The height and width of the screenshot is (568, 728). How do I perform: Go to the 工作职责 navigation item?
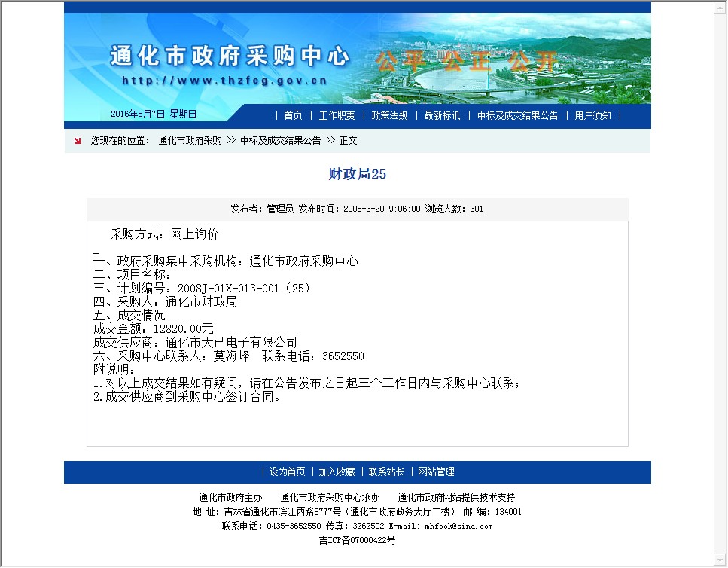(337, 115)
